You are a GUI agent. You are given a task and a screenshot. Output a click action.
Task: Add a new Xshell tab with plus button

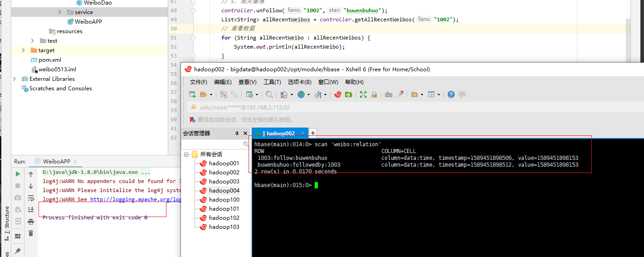(x=313, y=133)
